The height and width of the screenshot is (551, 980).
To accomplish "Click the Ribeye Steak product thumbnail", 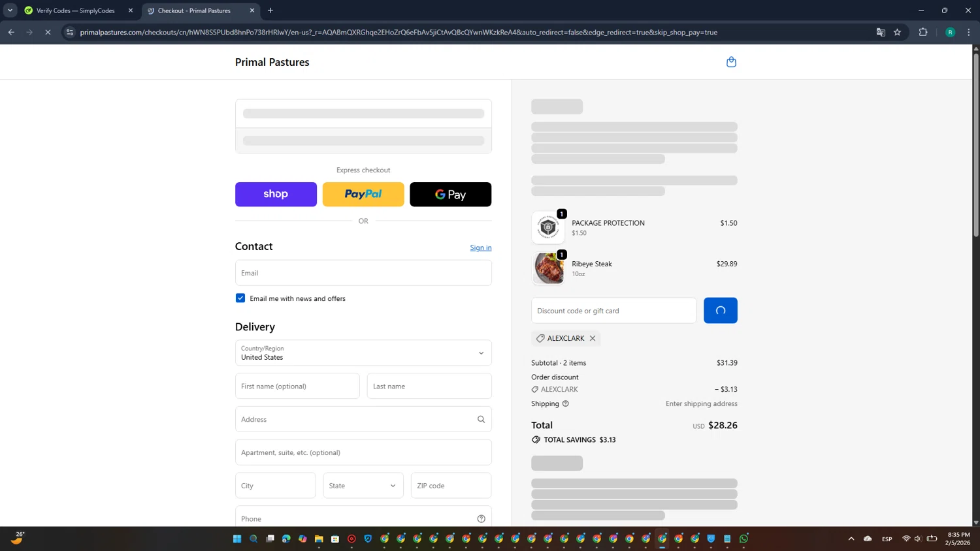I will tap(549, 268).
